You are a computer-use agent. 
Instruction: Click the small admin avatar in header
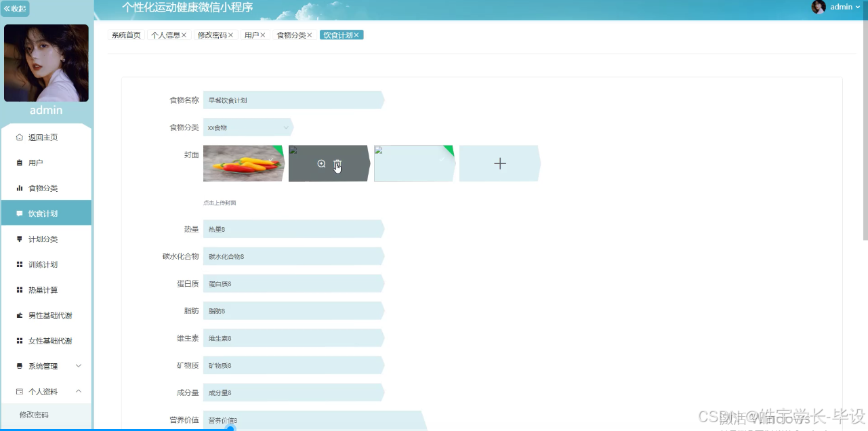click(x=819, y=7)
